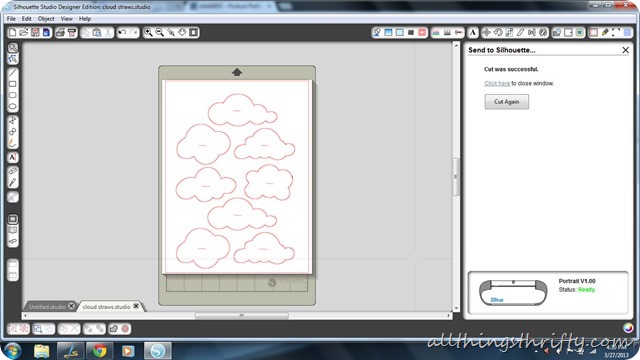Screen dimensions: 640x360
Task: Click the Windows Start button
Action: pyautogui.click(x=12, y=351)
